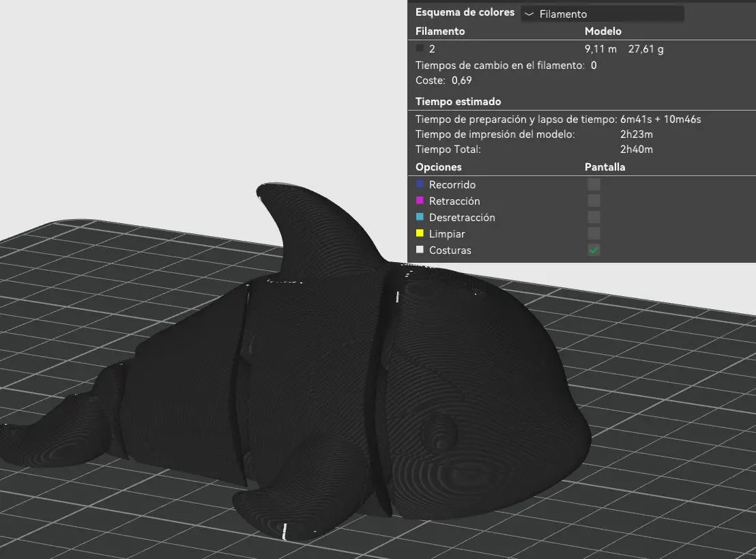Screen dimensions: 756x559
Task: Click the 'Limpiar' option label
Action: 447,234
